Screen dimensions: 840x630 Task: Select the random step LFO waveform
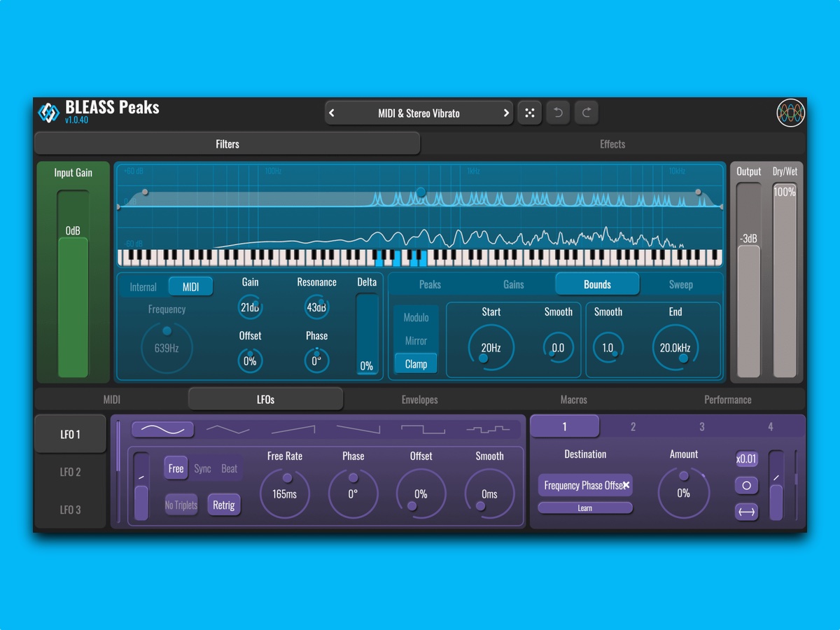click(x=488, y=429)
